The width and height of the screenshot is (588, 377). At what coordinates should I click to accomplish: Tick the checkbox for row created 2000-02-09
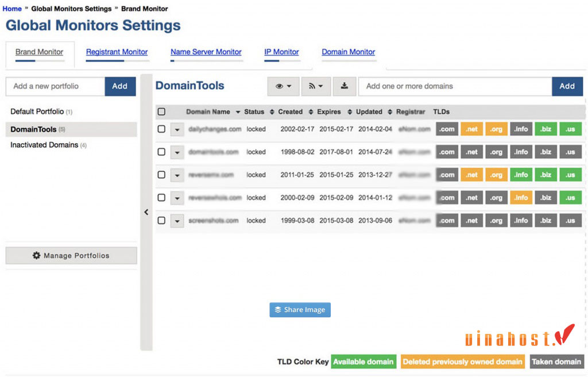tap(161, 198)
